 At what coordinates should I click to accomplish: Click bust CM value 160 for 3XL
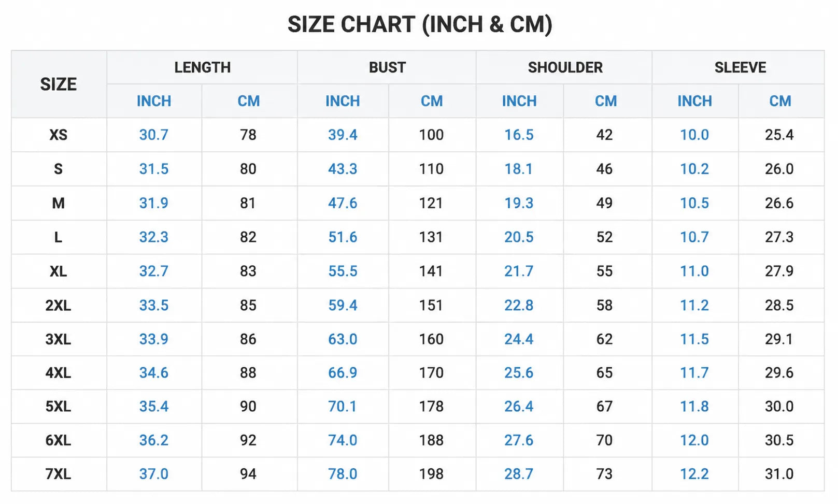pos(431,339)
